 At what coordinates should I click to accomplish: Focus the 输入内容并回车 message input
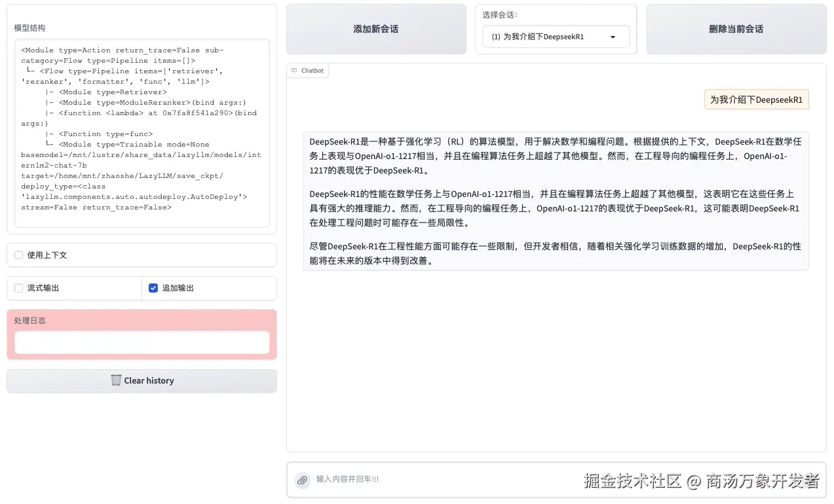click(x=459, y=479)
